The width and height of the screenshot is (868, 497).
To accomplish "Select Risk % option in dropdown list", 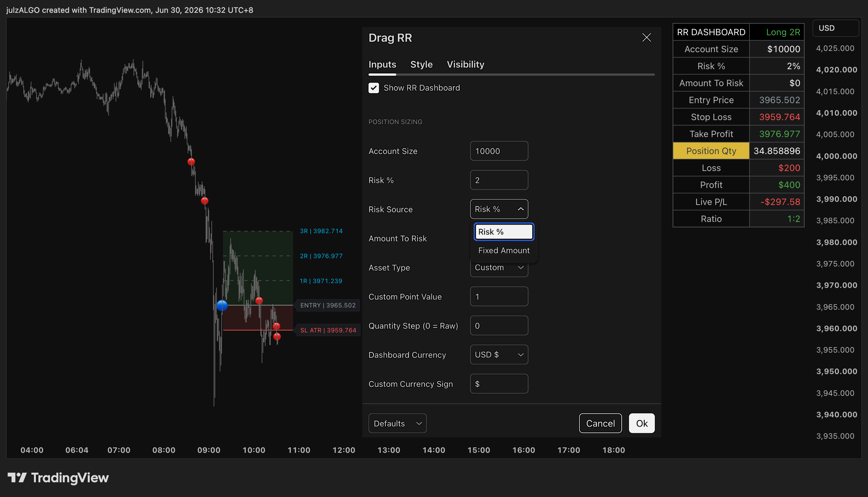I will coord(504,232).
